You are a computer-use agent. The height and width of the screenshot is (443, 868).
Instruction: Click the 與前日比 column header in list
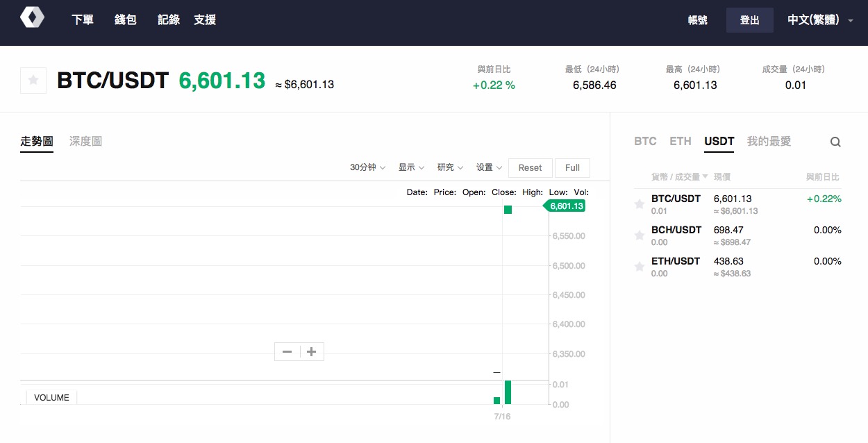(x=823, y=177)
